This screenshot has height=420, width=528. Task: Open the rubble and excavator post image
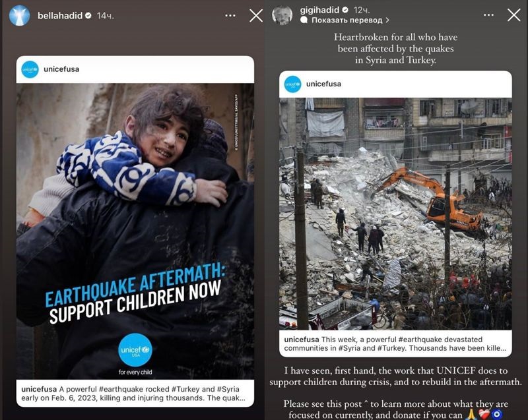(x=395, y=214)
